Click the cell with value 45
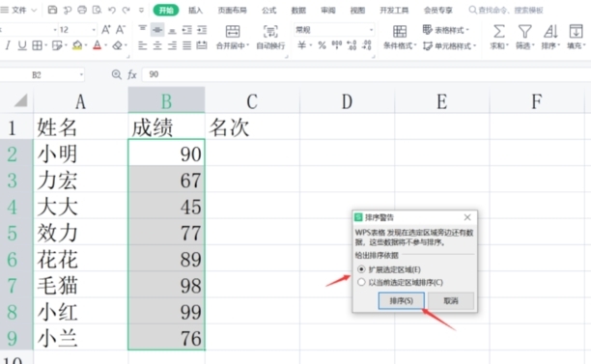The image size is (591, 364). (167, 206)
